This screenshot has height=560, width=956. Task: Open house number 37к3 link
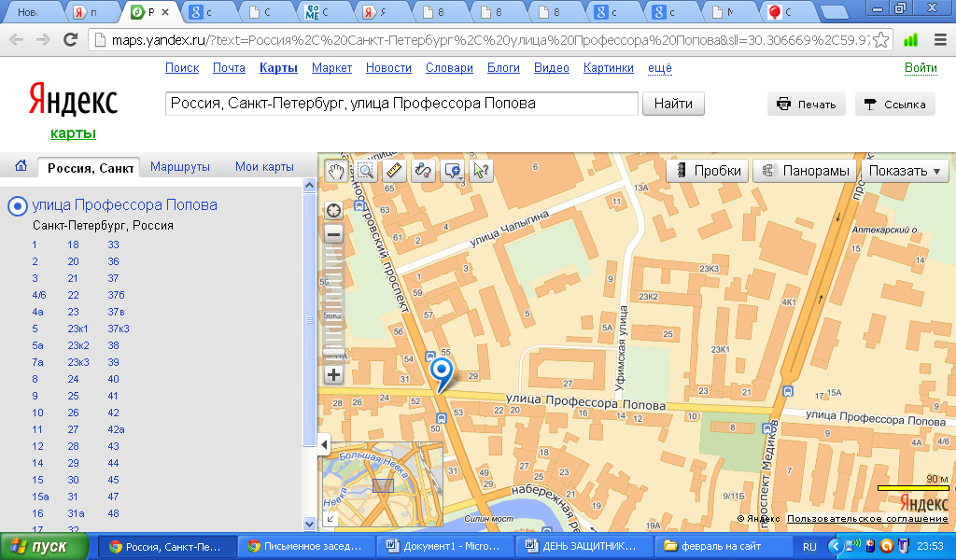point(119,329)
